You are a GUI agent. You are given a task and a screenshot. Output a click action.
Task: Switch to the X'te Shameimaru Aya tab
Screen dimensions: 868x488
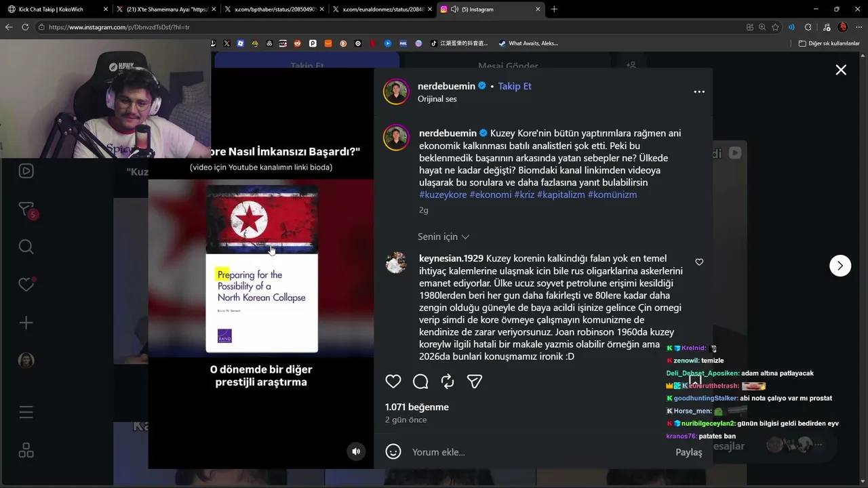pos(166,9)
